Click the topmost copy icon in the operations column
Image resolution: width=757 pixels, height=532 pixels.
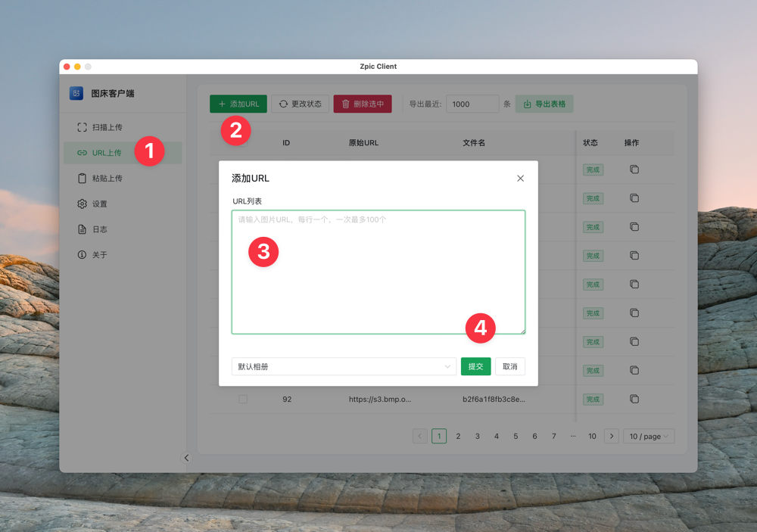point(634,170)
